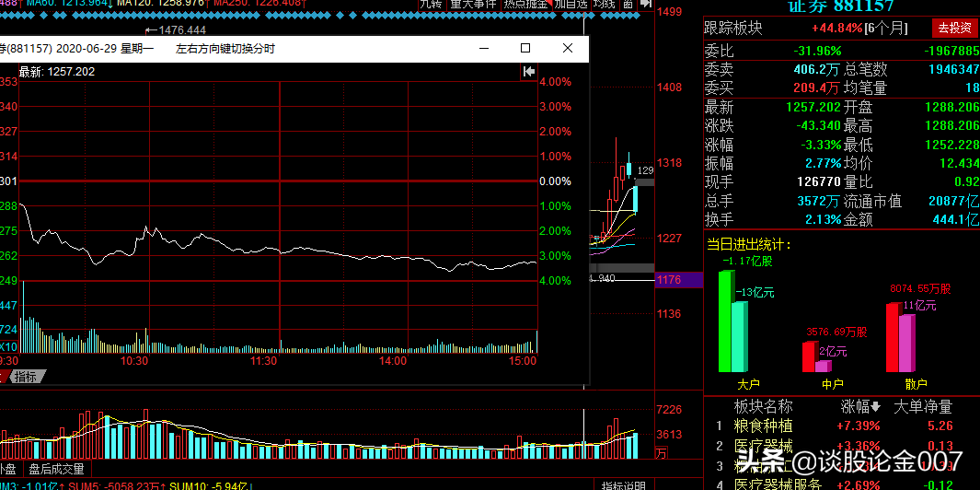
Task: Click the jump-to-start arrow icon in intraday popup
Action: pyautogui.click(x=528, y=71)
